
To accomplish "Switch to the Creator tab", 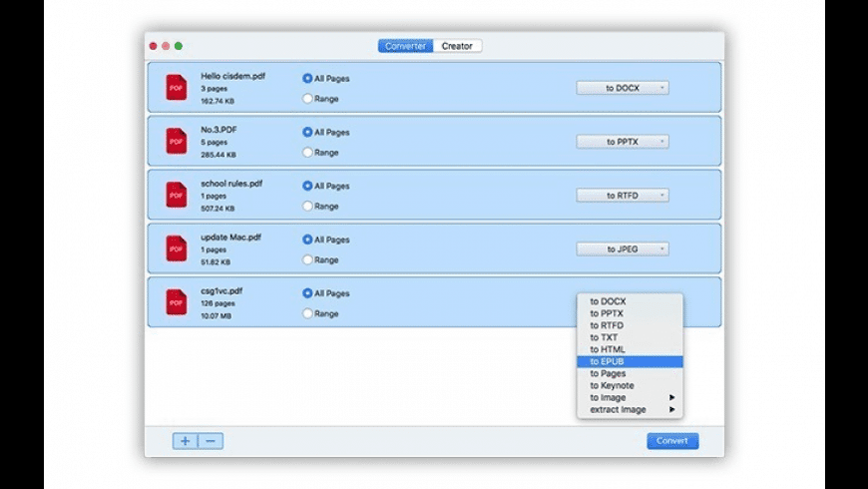I will (x=457, y=46).
